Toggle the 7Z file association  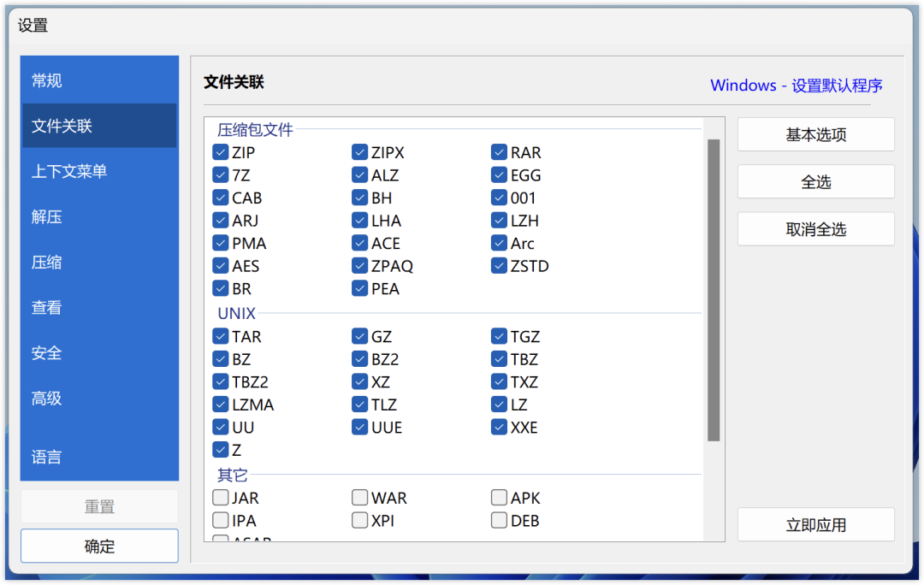tap(221, 175)
